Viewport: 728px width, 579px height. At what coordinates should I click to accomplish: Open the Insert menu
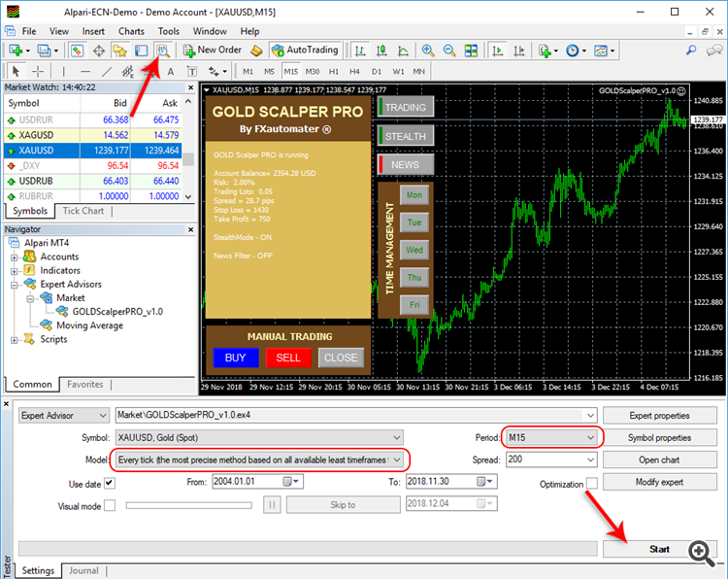point(93,31)
